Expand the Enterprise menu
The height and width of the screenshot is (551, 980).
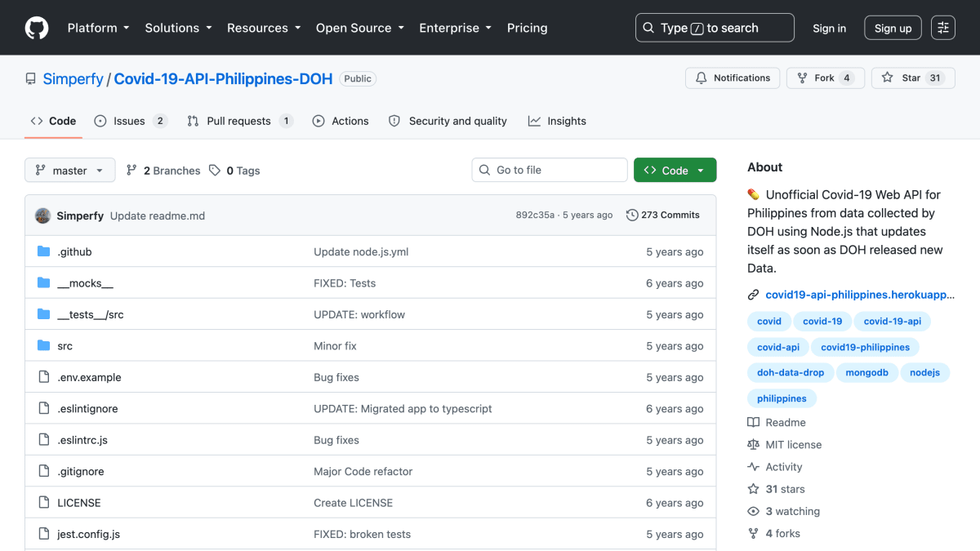tap(456, 28)
